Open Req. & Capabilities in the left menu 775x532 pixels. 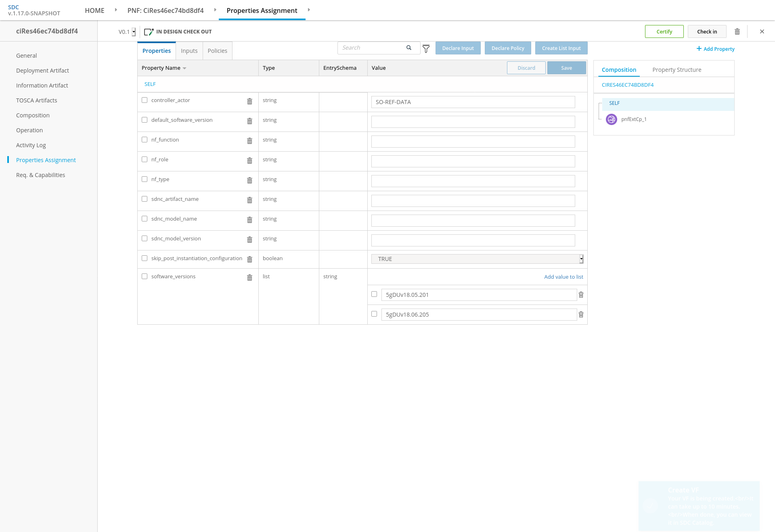(x=40, y=175)
